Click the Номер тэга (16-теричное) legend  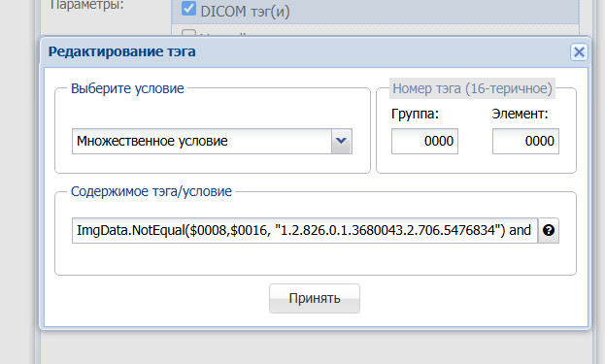[x=472, y=88]
